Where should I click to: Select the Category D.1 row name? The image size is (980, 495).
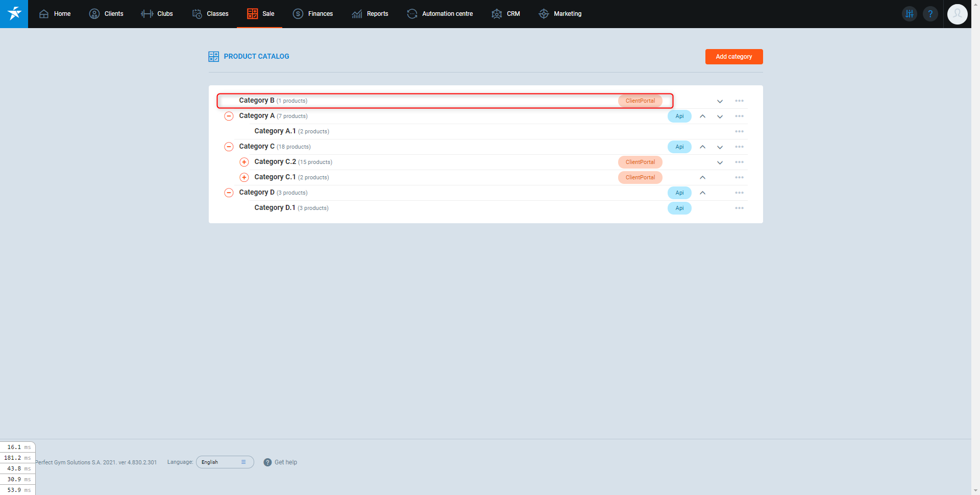[x=275, y=208]
